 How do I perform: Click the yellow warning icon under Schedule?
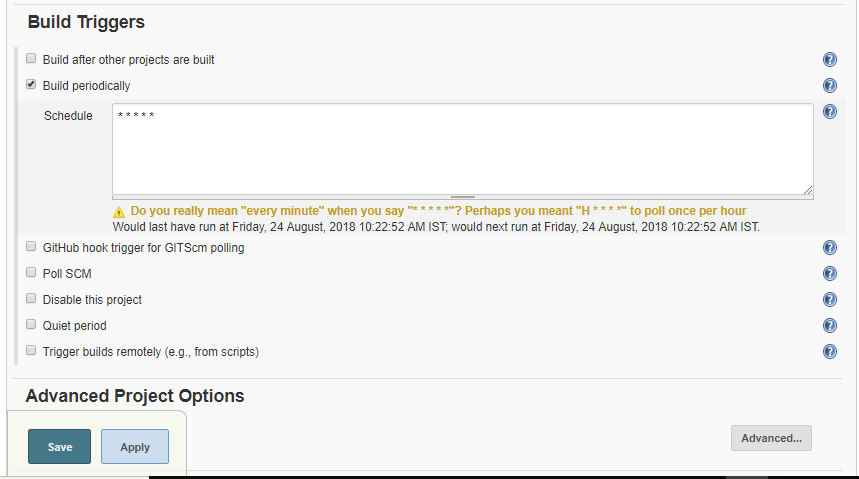119,212
